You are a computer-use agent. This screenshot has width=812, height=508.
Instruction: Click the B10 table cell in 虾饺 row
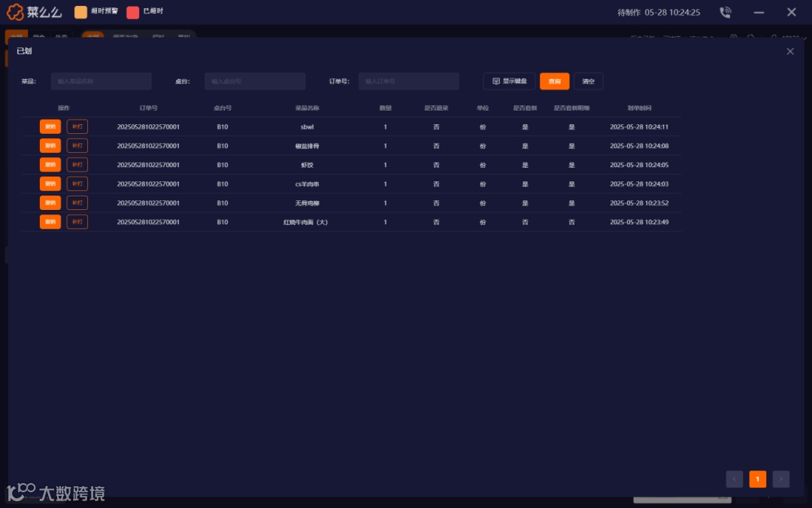pos(223,165)
